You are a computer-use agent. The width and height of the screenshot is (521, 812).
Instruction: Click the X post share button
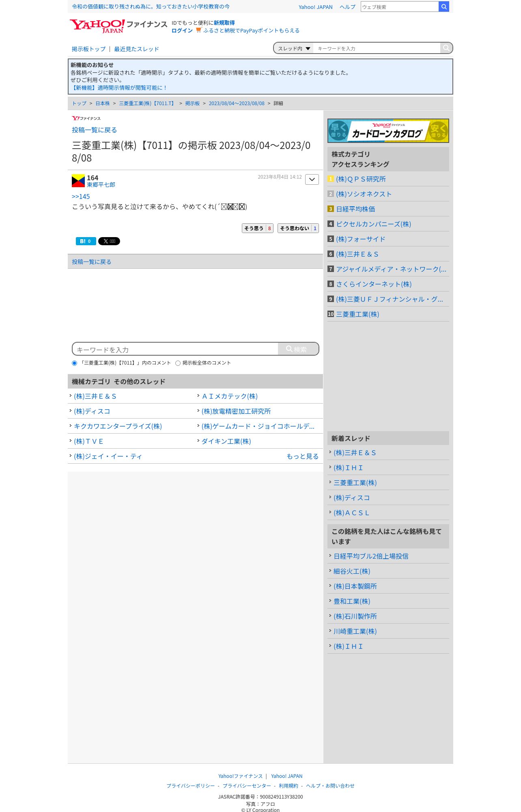(109, 241)
